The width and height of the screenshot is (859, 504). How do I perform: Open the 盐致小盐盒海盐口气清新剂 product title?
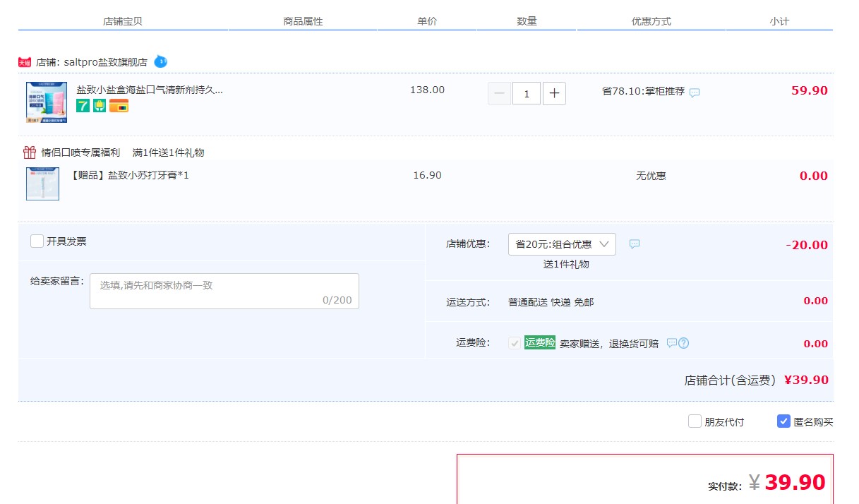pyautogui.click(x=150, y=90)
